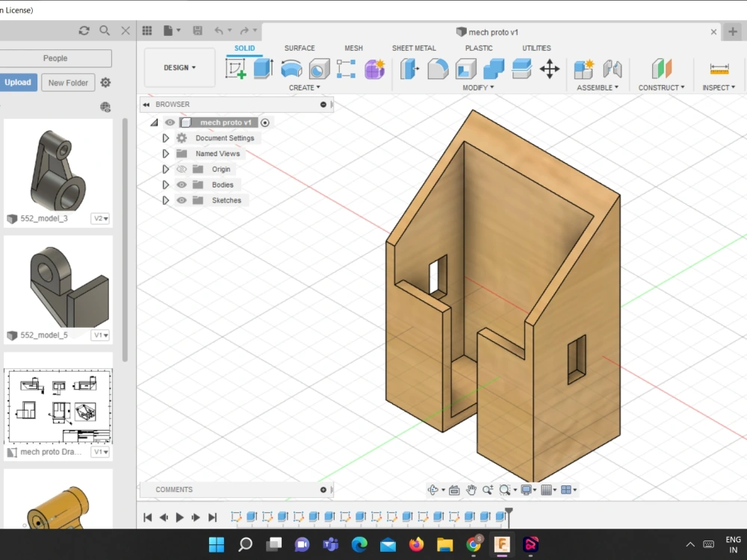The width and height of the screenshot is (747, 560).
Task: Switch to the MESH tab
Action: coord(353,48)
